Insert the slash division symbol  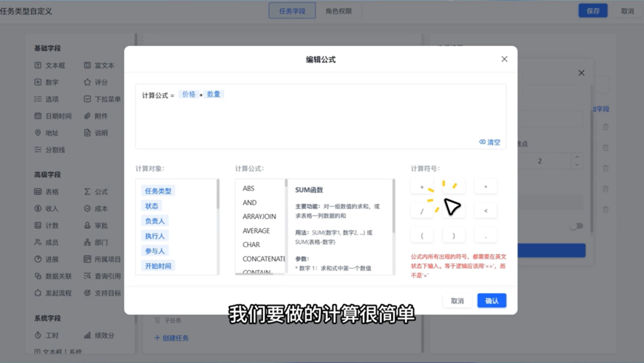[x=422, y=211]
